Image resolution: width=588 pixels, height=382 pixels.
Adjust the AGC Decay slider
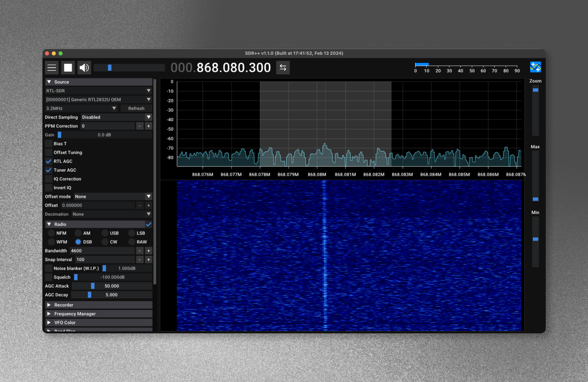tap(112, 295)
